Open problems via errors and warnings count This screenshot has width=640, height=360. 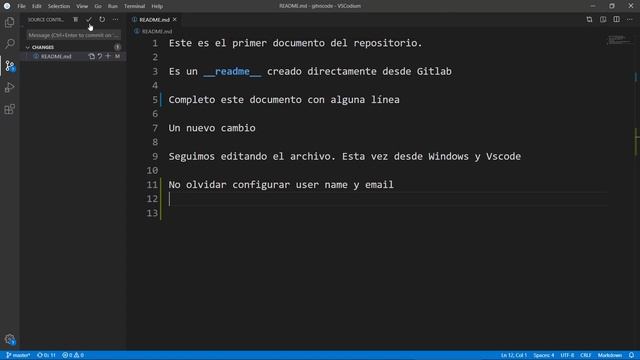coord(73,356)
